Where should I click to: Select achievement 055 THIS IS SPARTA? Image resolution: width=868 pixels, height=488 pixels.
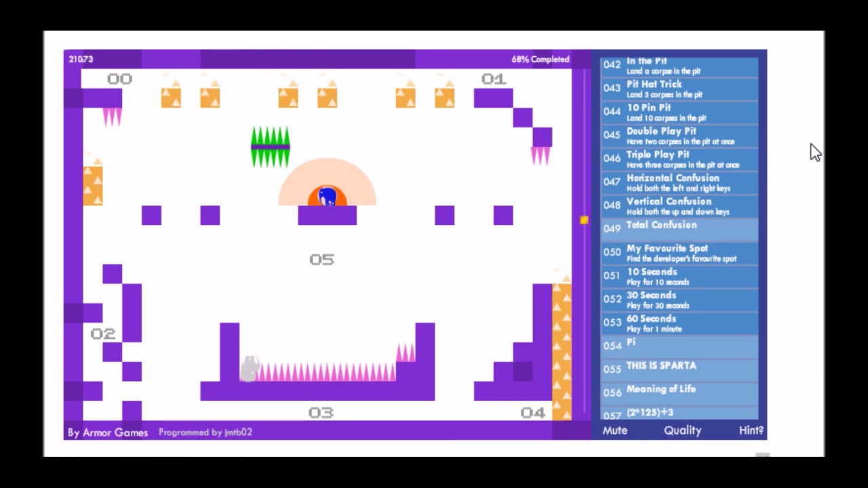679,369
